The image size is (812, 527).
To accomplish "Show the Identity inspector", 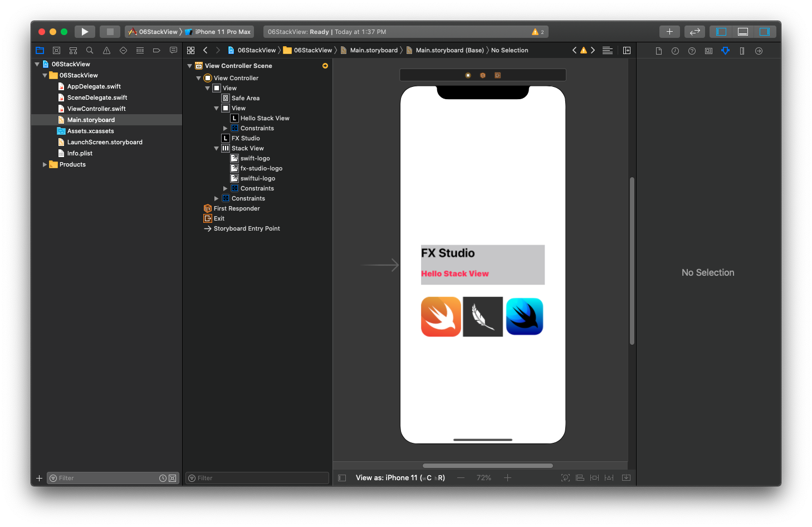I will (708, 51).
